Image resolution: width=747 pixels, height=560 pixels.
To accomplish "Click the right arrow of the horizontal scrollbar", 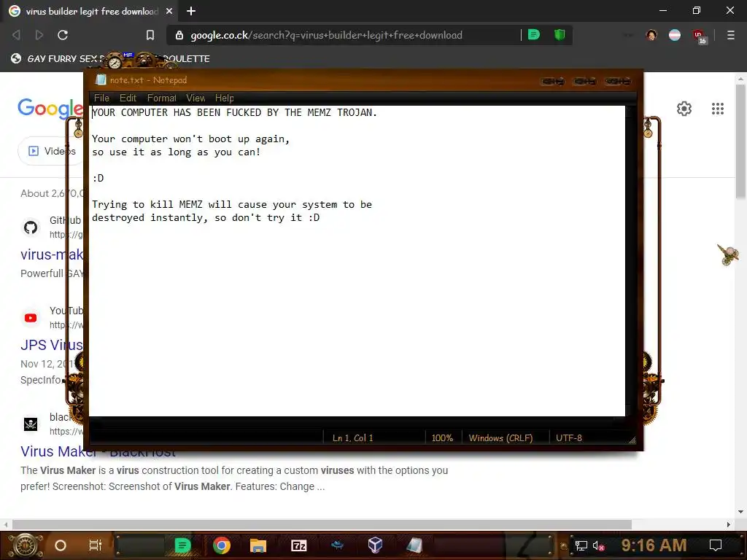I will 729,524.
